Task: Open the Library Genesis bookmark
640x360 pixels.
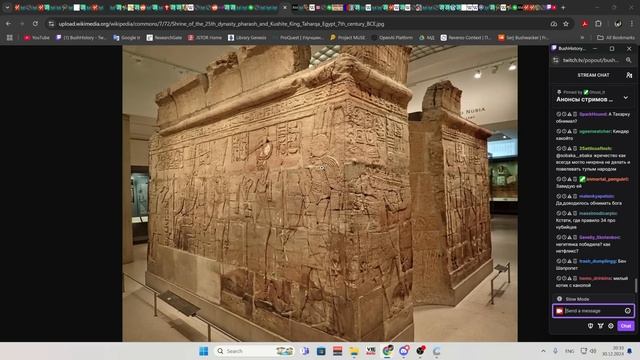Action: 247,38
